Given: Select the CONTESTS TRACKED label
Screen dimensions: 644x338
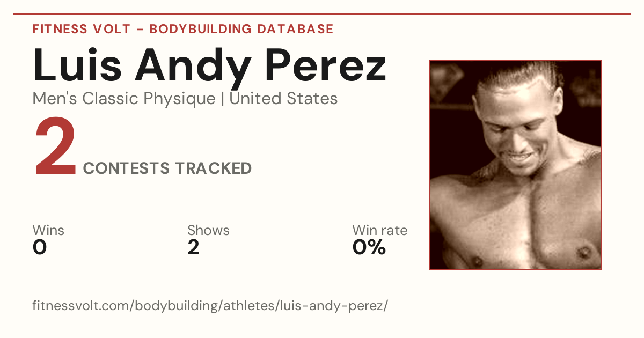Looking at the screenshot, I should (x=167, y=168).
